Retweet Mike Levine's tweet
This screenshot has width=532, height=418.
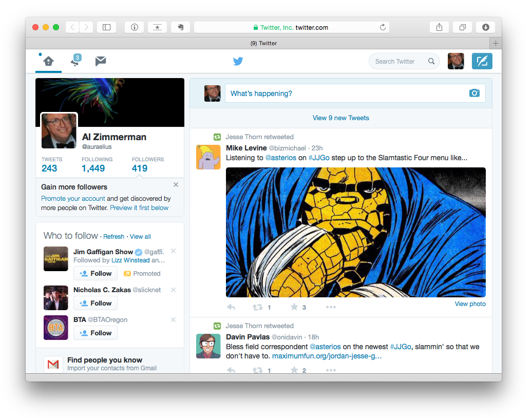257,307
